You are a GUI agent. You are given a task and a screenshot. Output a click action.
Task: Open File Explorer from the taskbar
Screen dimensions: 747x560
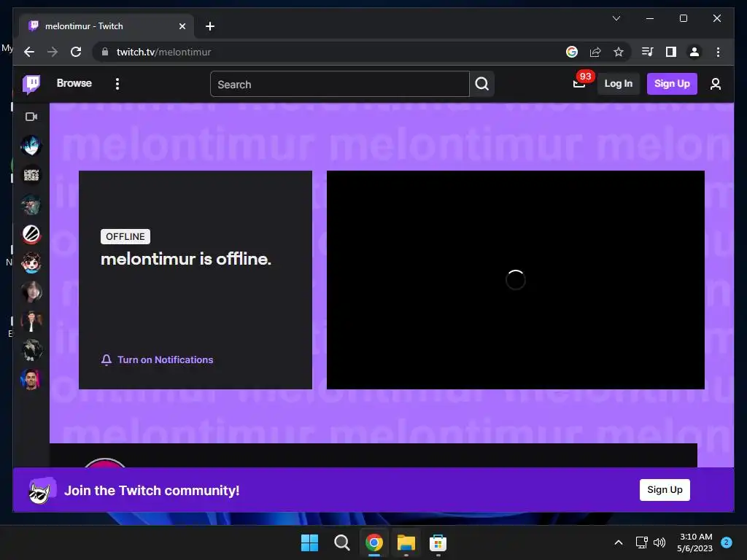coord(406,542)
